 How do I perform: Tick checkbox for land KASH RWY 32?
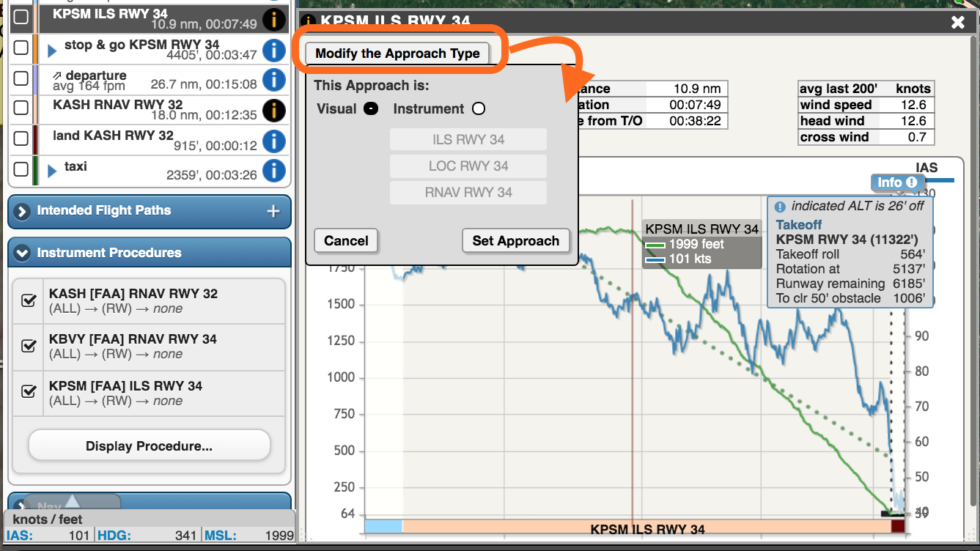pos(21,139)
